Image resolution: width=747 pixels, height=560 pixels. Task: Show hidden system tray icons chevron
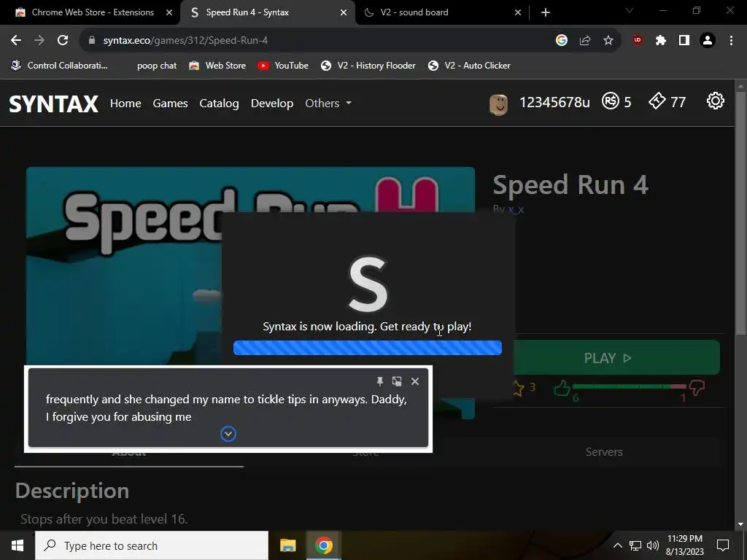617,545
